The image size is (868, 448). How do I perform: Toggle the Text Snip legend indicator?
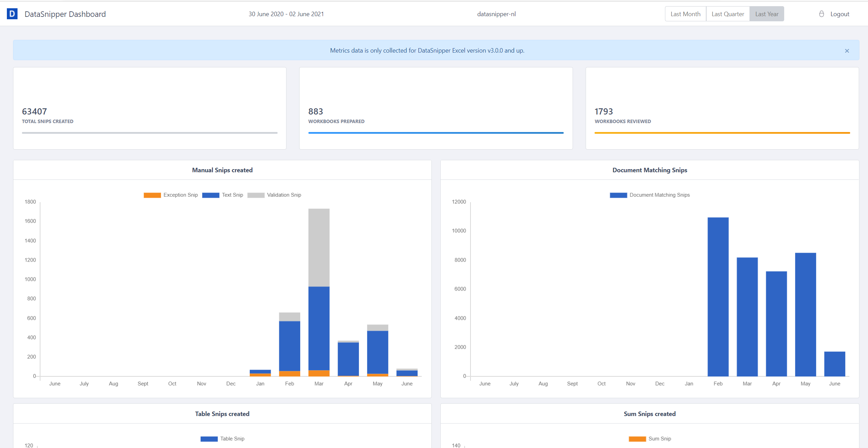[223, 195]
